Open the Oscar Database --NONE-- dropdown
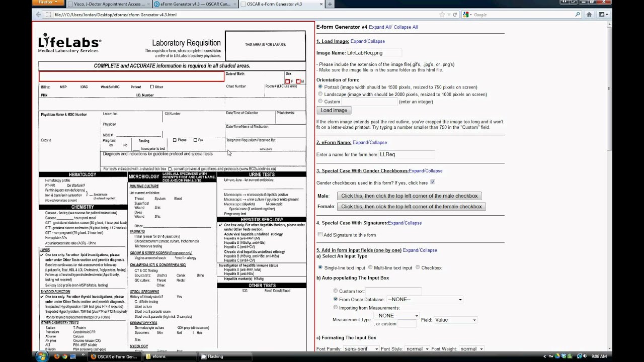644x362 pixels. tap(425, 300)
